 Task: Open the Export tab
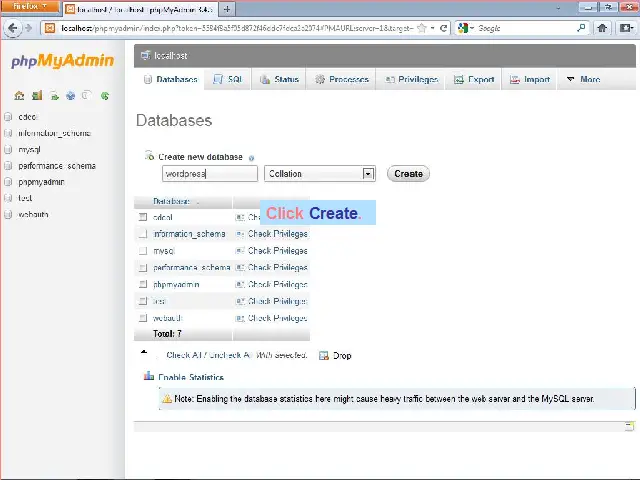(x=474, y=79)
